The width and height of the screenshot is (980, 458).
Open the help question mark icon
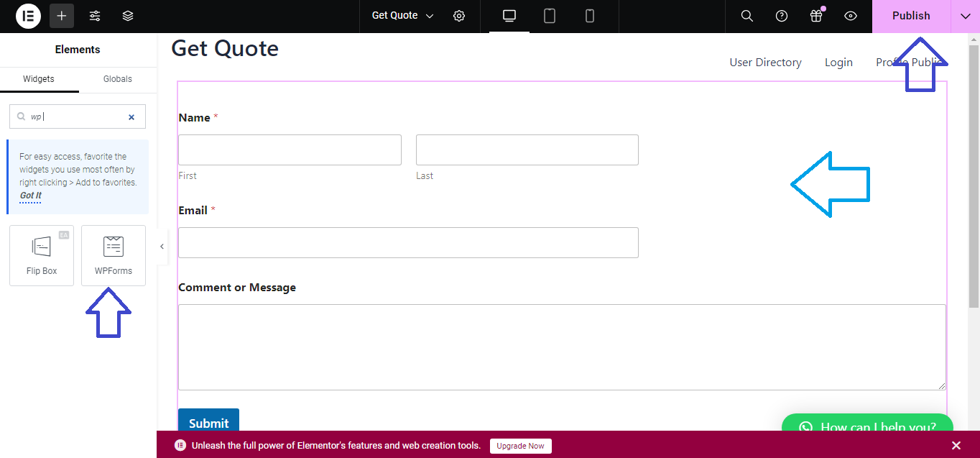click(x=782, y=16)
